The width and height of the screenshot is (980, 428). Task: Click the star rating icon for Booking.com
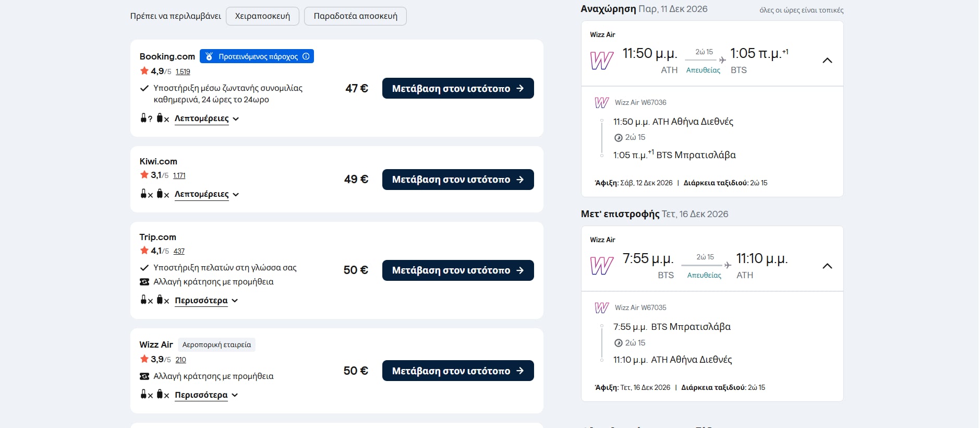[144, 70]
